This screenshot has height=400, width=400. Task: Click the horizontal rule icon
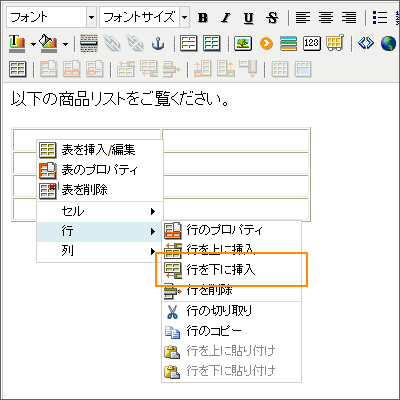(89, 43)
